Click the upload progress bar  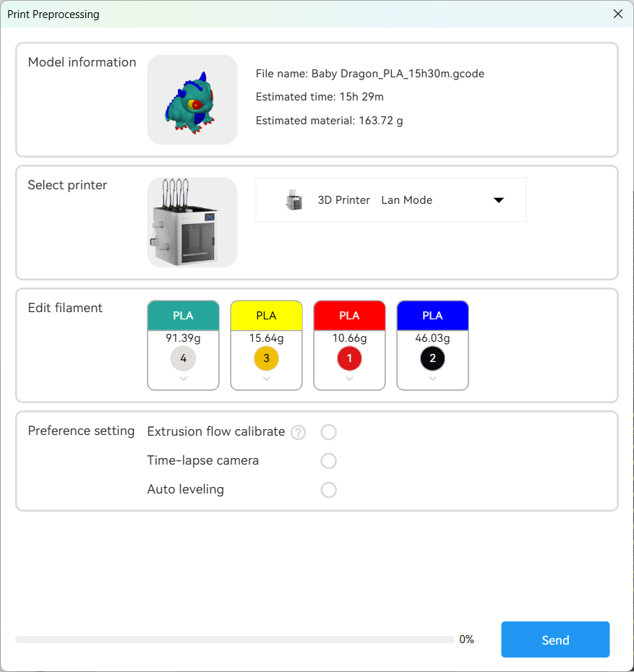coord(235,639)
